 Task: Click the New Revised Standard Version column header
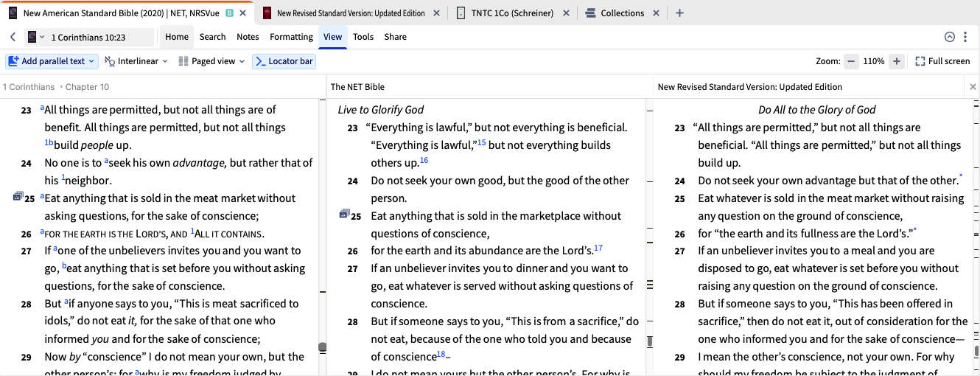coord(749,87)
